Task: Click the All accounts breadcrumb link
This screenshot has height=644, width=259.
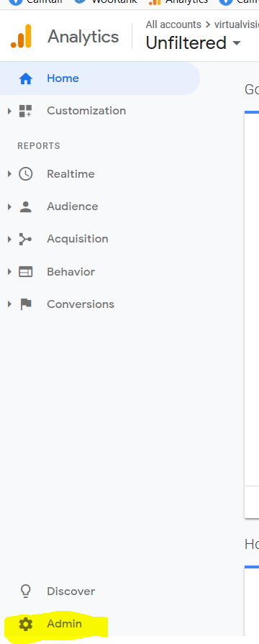Action: coord(173,24)
